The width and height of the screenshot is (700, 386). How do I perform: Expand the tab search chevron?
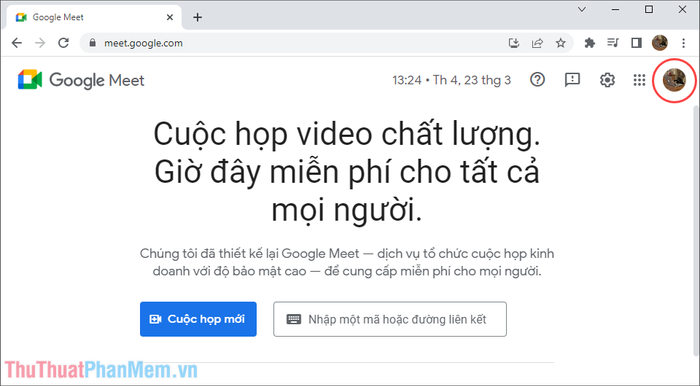pos(581,9)
